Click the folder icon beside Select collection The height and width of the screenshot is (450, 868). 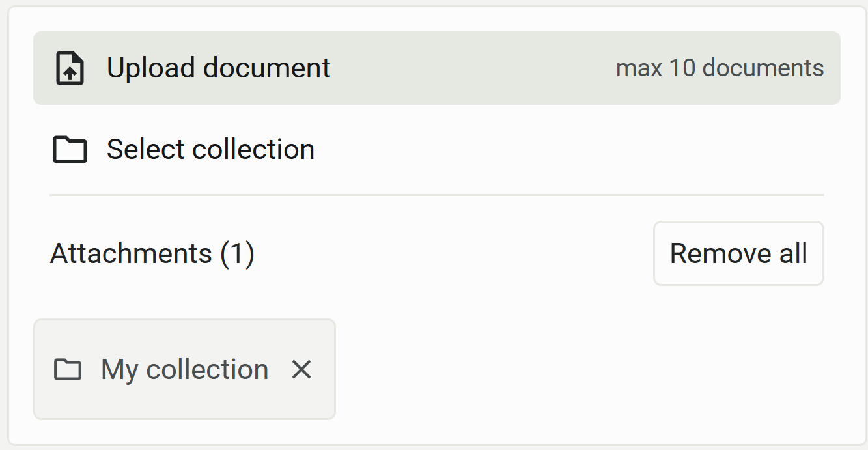click(70, 149)
